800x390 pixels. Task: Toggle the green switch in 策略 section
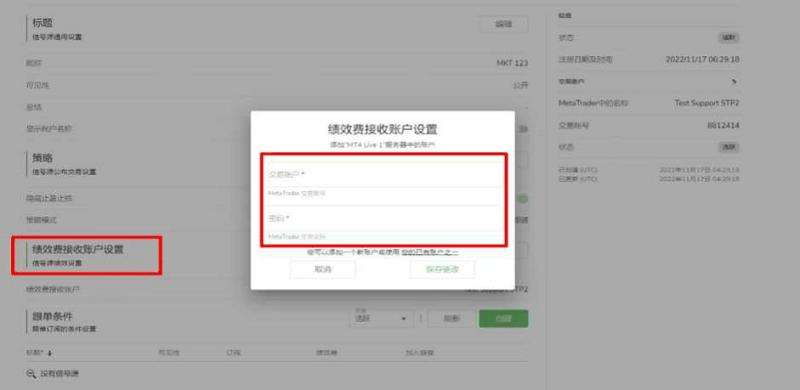click(x=522, y=199)
